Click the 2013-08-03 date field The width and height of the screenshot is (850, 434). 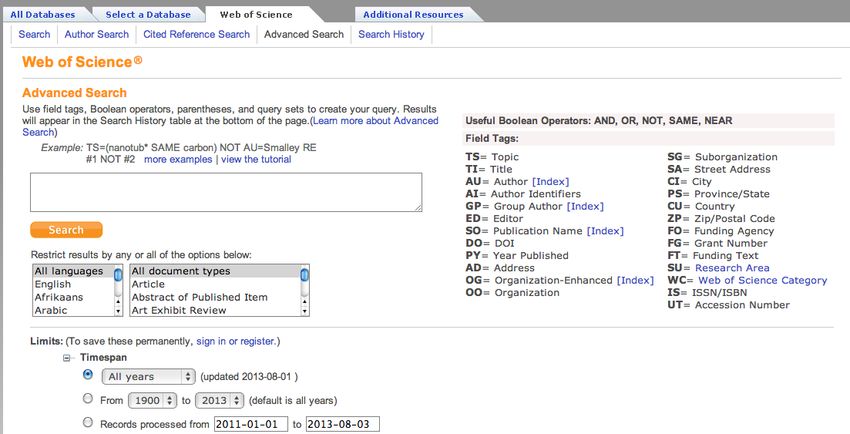tap(343, 424)
